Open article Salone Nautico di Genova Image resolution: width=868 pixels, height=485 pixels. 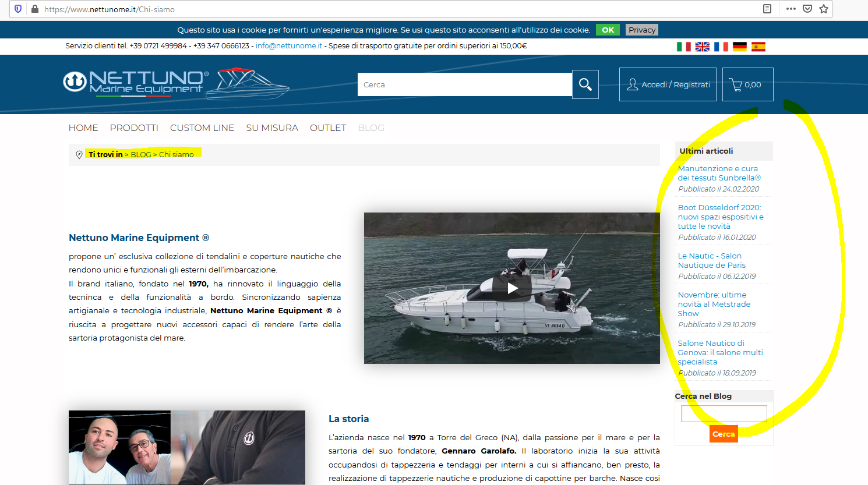(721, 353)
